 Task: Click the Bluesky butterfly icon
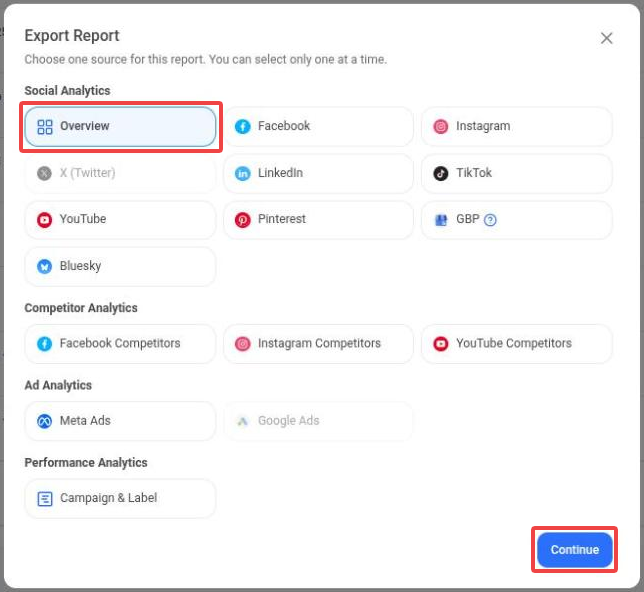(44, 267)
